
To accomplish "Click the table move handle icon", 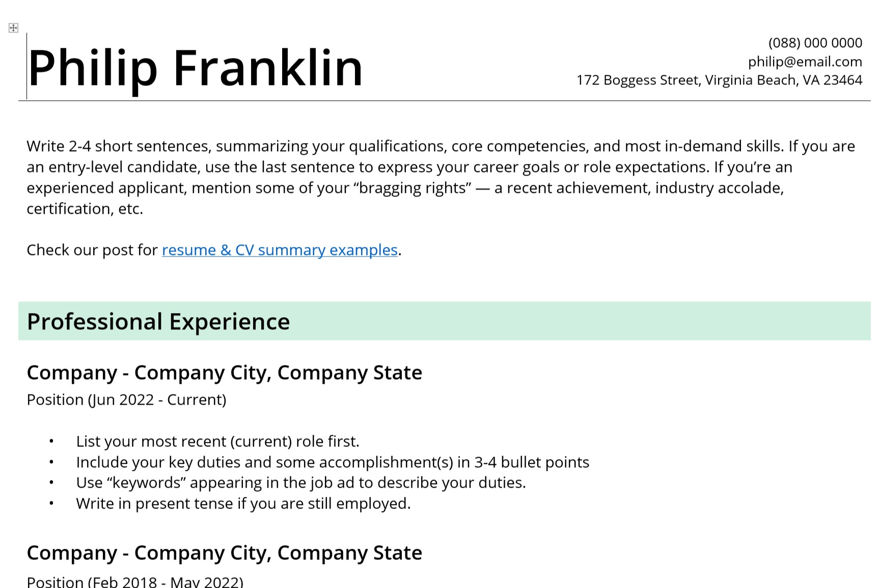I will coord(14,28).
